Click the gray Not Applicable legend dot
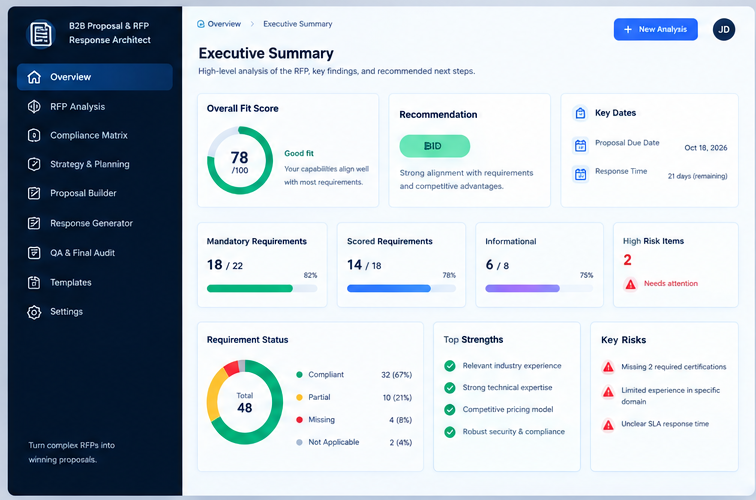The image size is (756, 500). pos(299,442)
